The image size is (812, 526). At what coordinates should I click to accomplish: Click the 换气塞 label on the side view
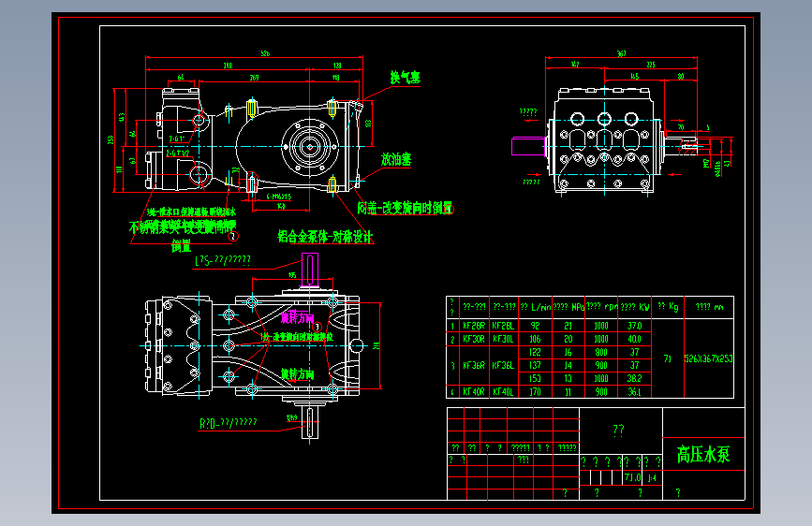(405, 78)
